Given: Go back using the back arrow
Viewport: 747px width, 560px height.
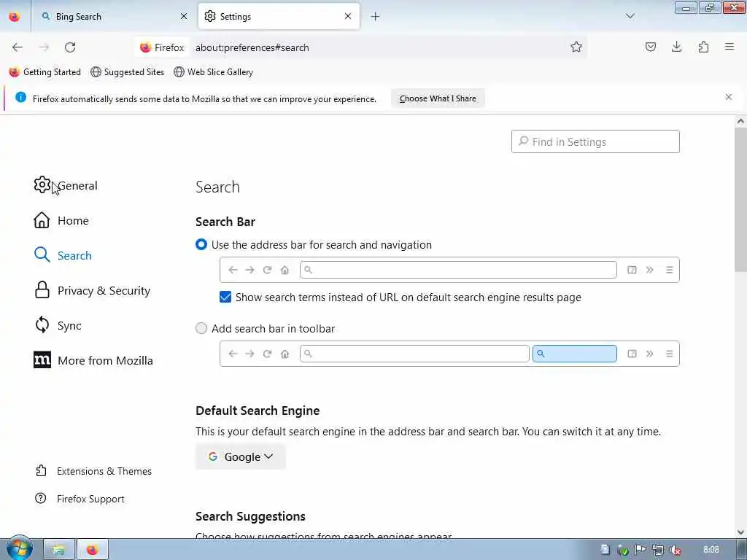Looking at the screenshot, I should (18, 47).
